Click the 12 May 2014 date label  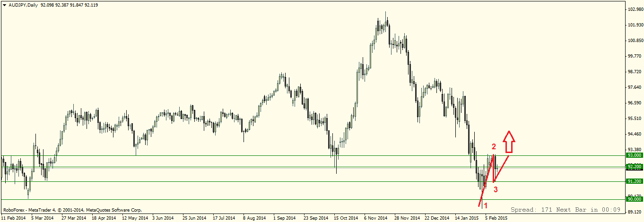click(x=134, y=218)
